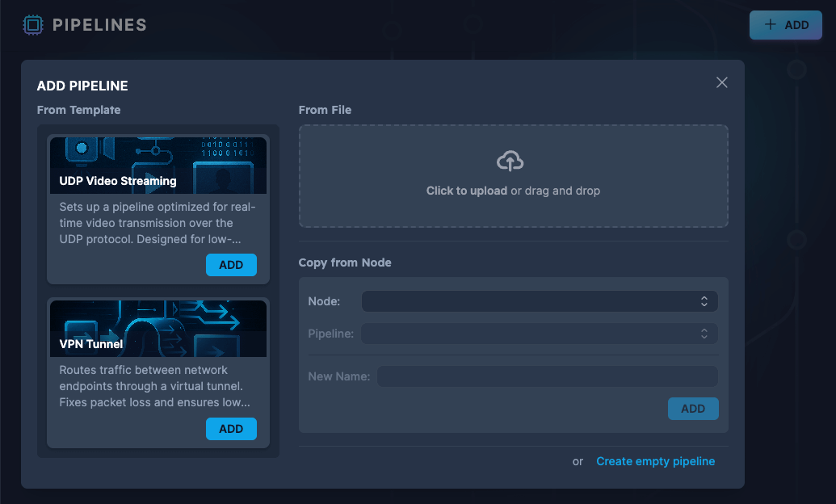Focus the New Name text field
836x504 pixels.
click(x=547, y=376)
